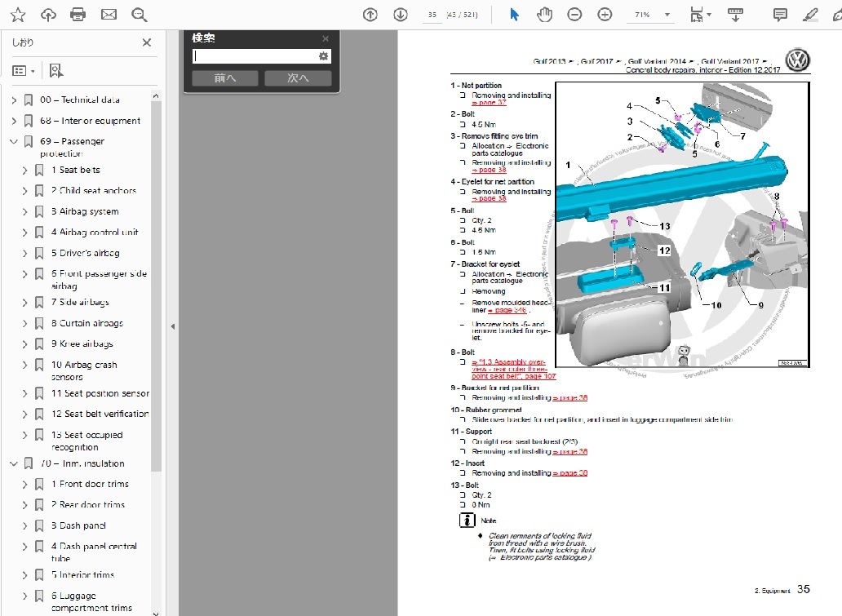This screenshot has width=842, height=616.
Task: Open the 1.3 Assembly overview seat belt link
Action: point(513,369)
